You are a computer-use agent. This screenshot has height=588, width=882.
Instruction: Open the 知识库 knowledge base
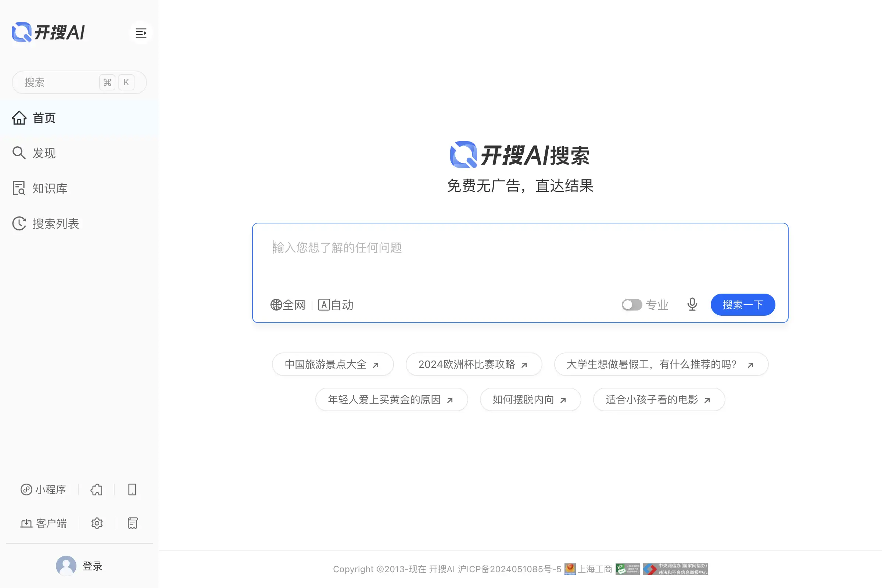point(79,188)
